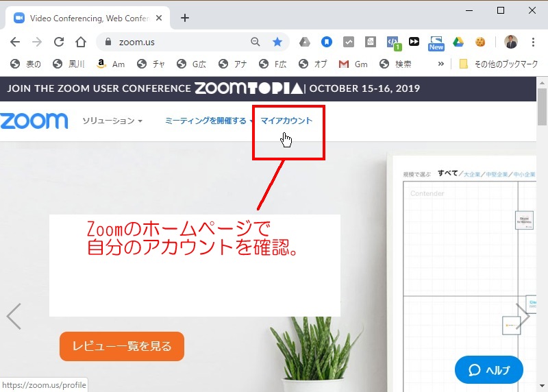The height and width of the screenshot is (392, 548).
Task: Open the code extension with badge 1
Action: (394, 43)
